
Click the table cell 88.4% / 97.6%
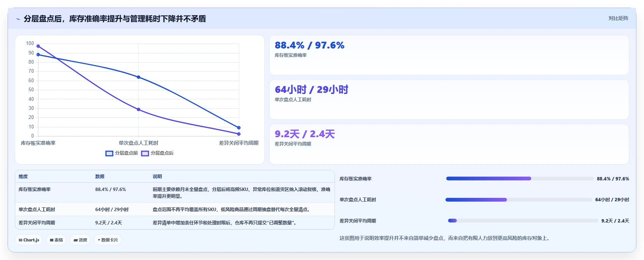tap(110, 190)
